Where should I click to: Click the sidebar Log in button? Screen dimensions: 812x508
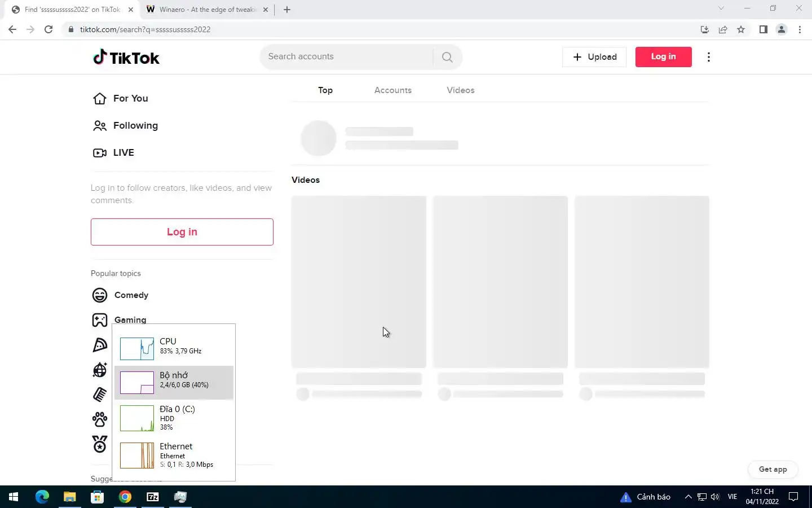click(182, 232)
